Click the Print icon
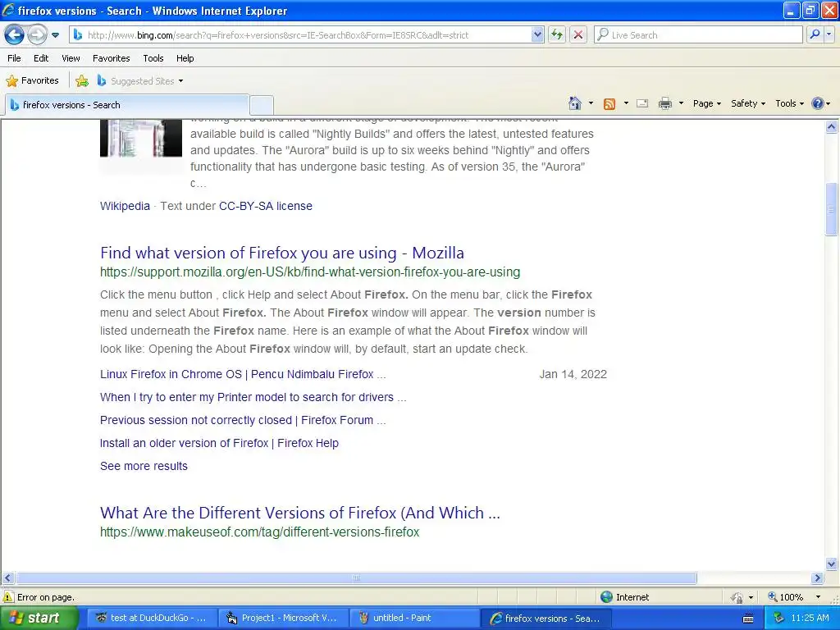Viewport: 840px width, 630px height. click(x=664, y=103)
